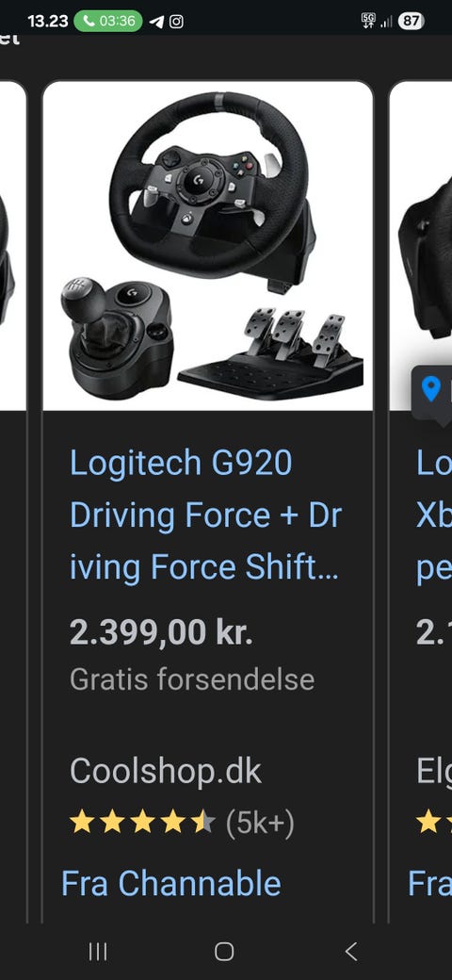The image size is (452, 980).
Task: Tap the Logitech G920 wheel product image
Action: click(x=208, y=246)
